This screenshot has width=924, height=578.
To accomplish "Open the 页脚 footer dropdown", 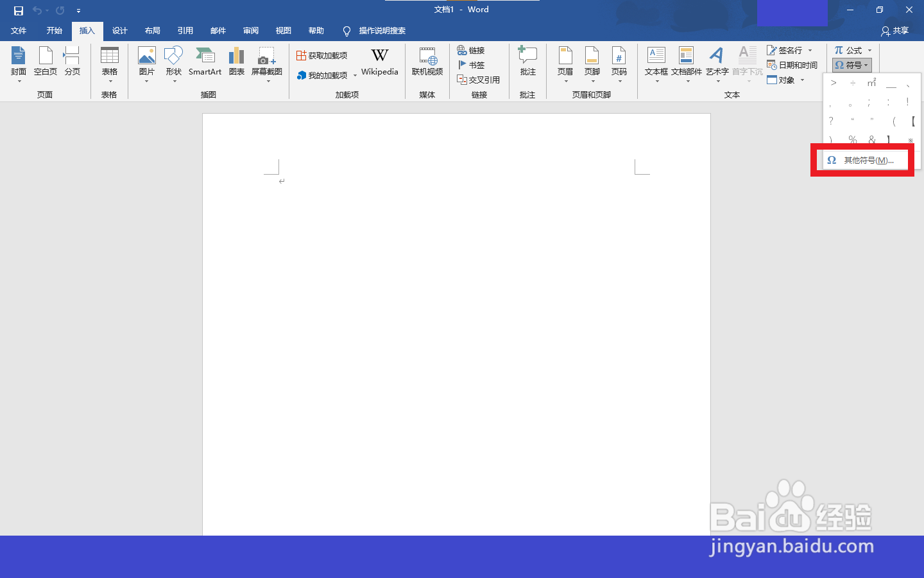I will coord(592,64).
